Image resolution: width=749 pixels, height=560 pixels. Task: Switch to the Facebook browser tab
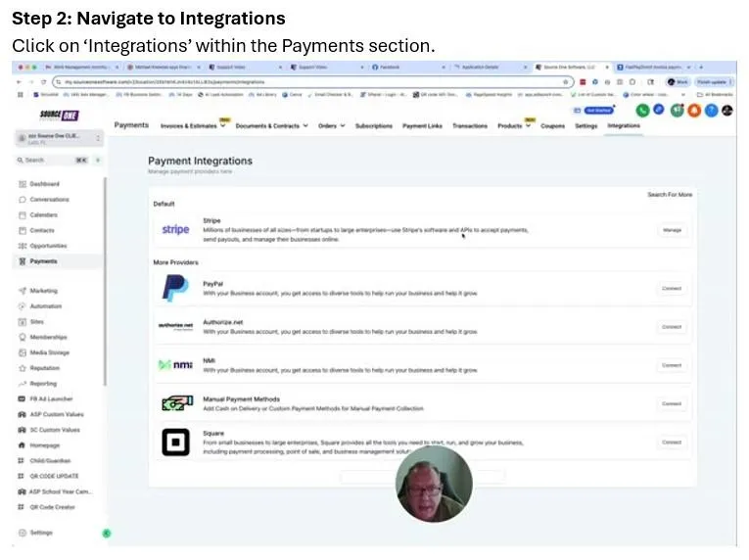click(x=408, y=68)
